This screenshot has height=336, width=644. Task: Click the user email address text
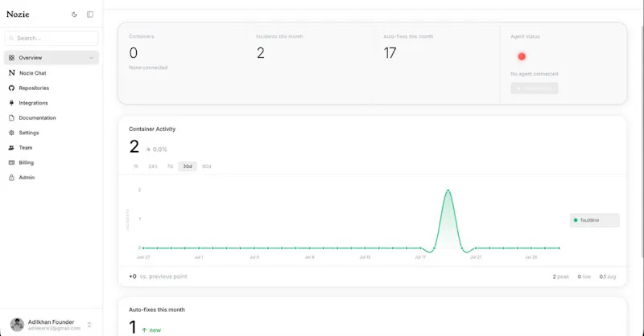point(54,328)
